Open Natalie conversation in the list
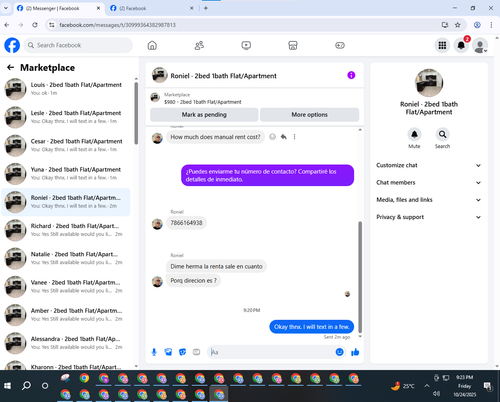Screen dimensions: 500x402 [x=66, y=258]
